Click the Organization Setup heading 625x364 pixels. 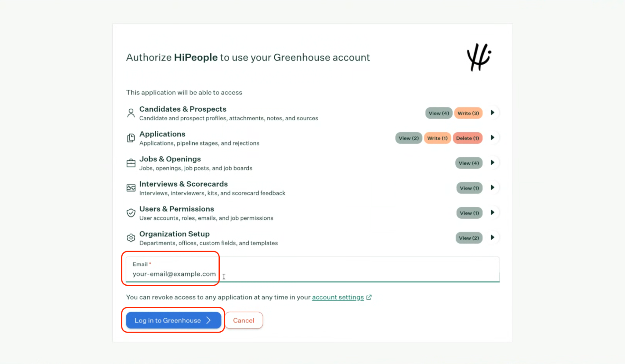(x=175, y=234)
